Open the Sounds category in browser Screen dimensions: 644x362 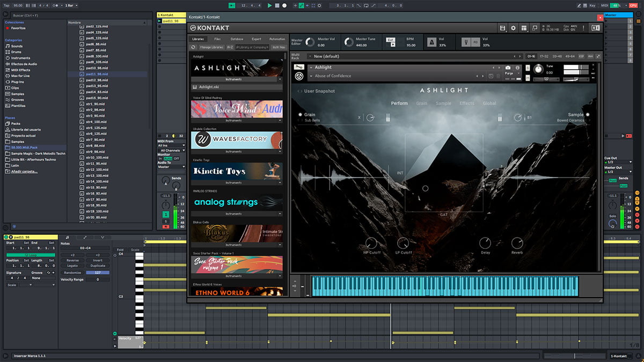(17, 46)
